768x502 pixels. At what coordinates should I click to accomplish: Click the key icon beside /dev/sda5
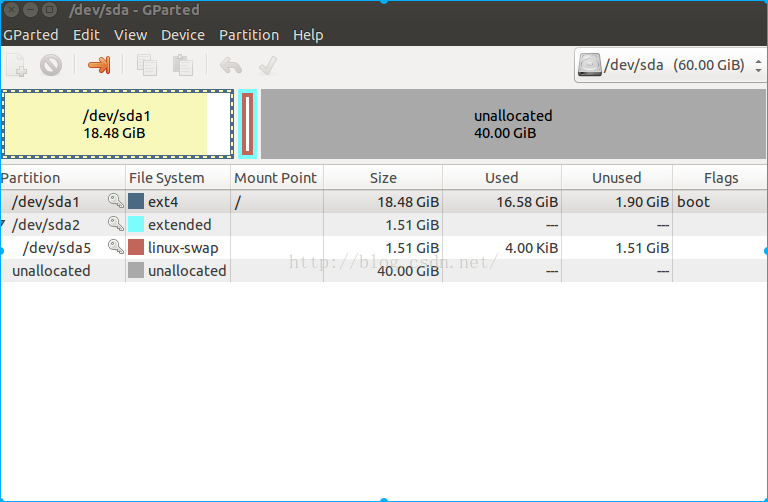[x=116, y=246]
